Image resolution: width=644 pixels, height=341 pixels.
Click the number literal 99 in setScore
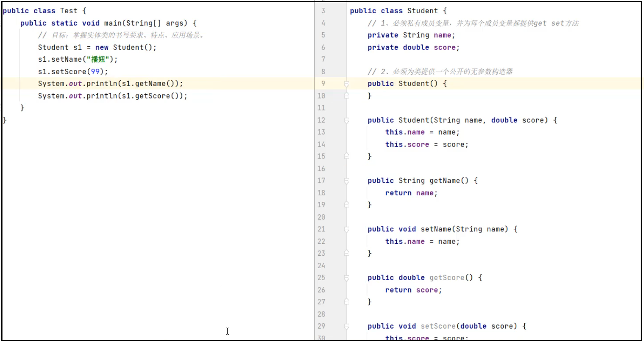95,71
